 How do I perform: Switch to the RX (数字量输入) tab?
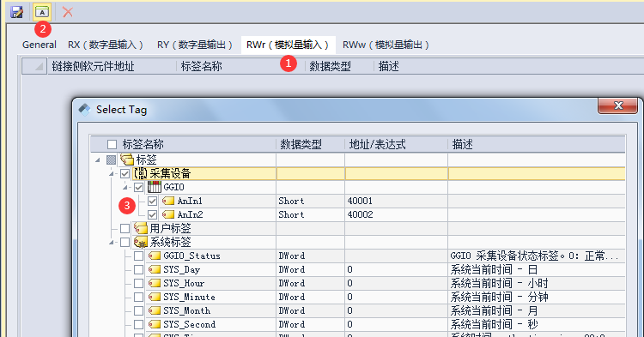point(106,45)
